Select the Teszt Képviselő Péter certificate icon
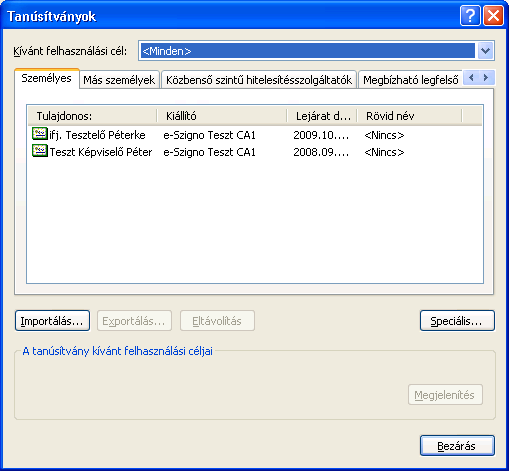Viewport: 509px width, 471px height. [40, 151]
